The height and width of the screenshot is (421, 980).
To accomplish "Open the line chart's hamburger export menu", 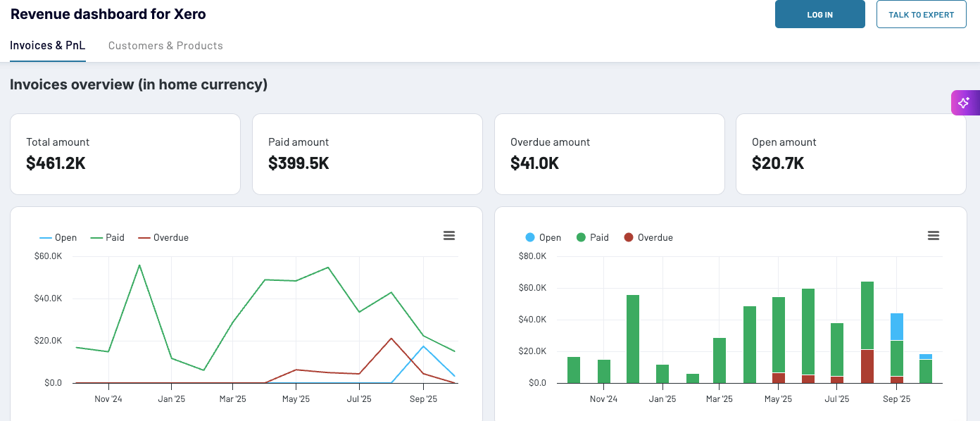I will [x=449, y=235].
